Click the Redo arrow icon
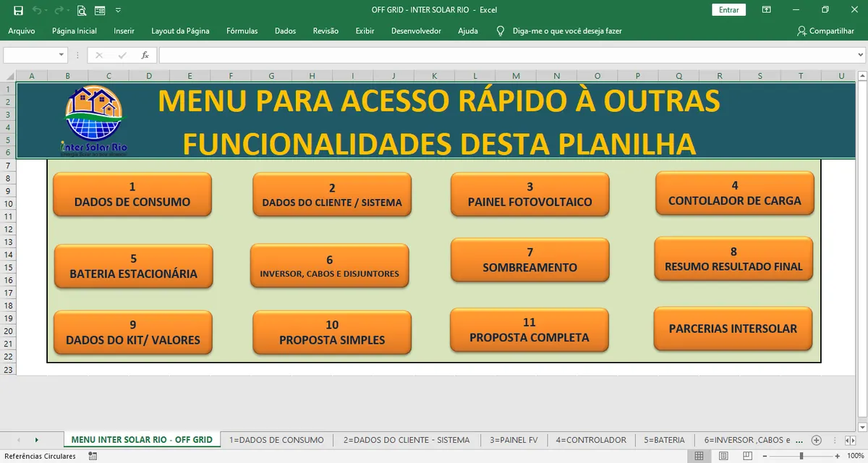Screen dimensions: 868x463 (58, 10)
